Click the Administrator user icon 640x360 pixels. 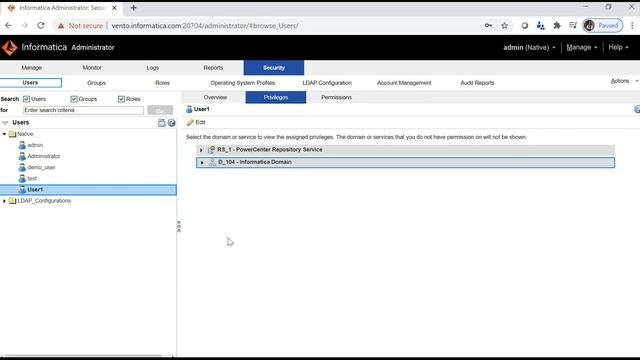pos(22,156)
